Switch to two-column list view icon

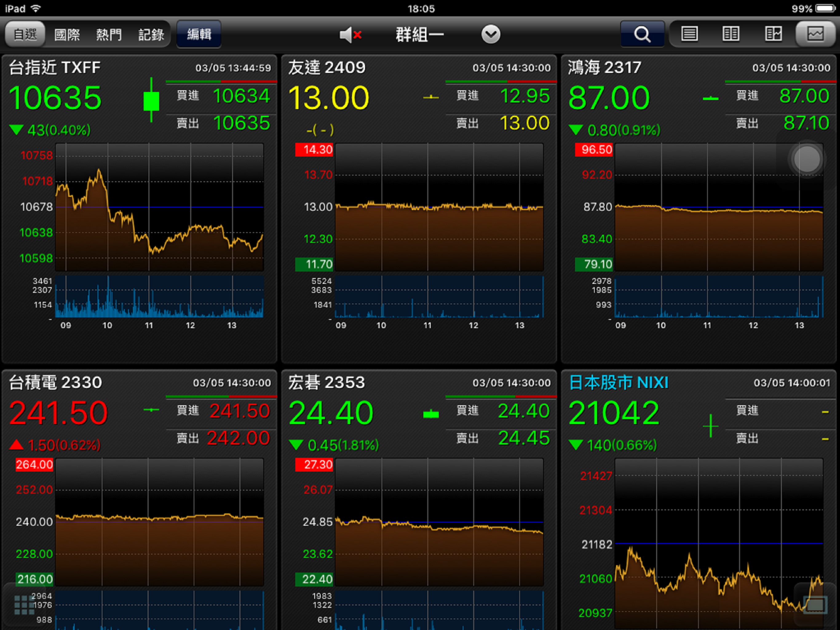731,34
